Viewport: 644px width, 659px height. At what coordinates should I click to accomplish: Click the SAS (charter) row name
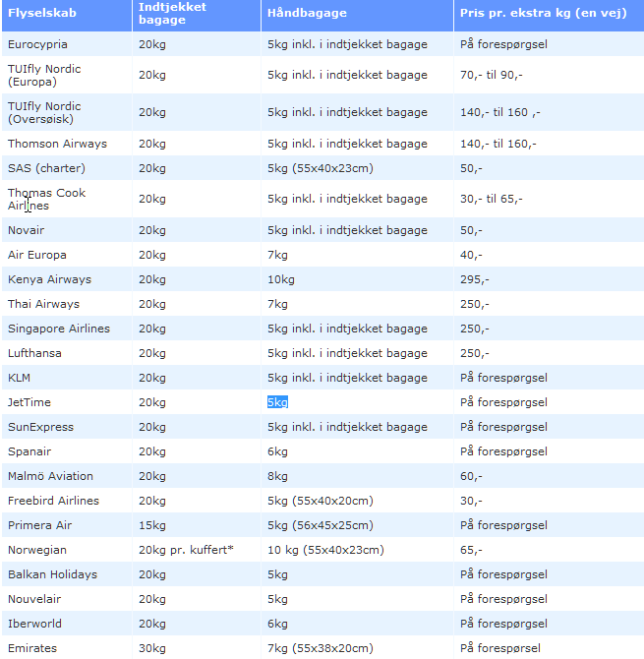[x=46, y=168]
